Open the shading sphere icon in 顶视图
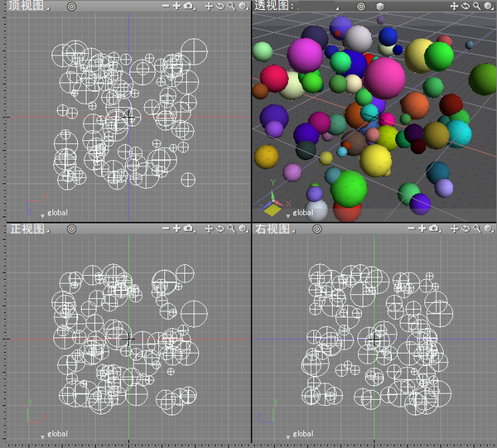Screen dimensions: 497x448 click(x=243, y=7)
